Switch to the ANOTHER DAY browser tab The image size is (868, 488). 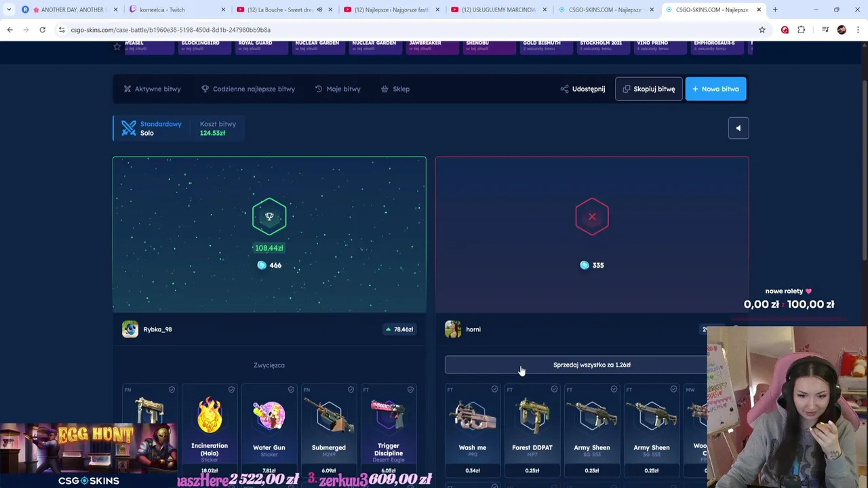coord(71,9)
